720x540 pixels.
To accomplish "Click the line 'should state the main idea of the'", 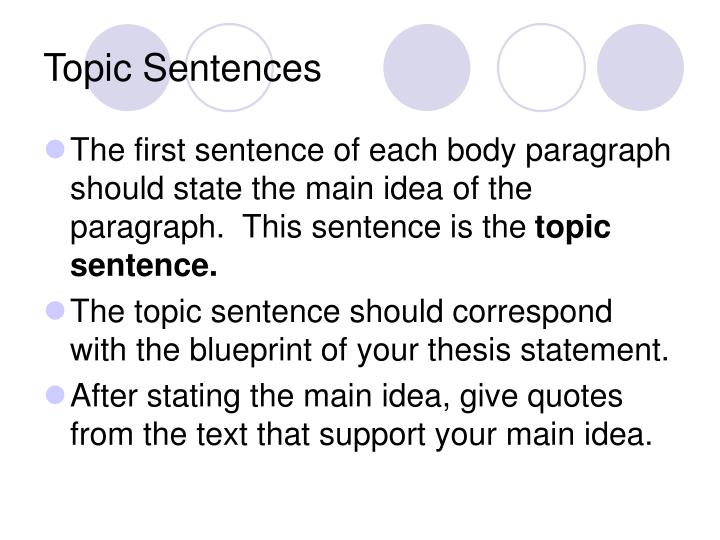I will (x=301, y=188).
